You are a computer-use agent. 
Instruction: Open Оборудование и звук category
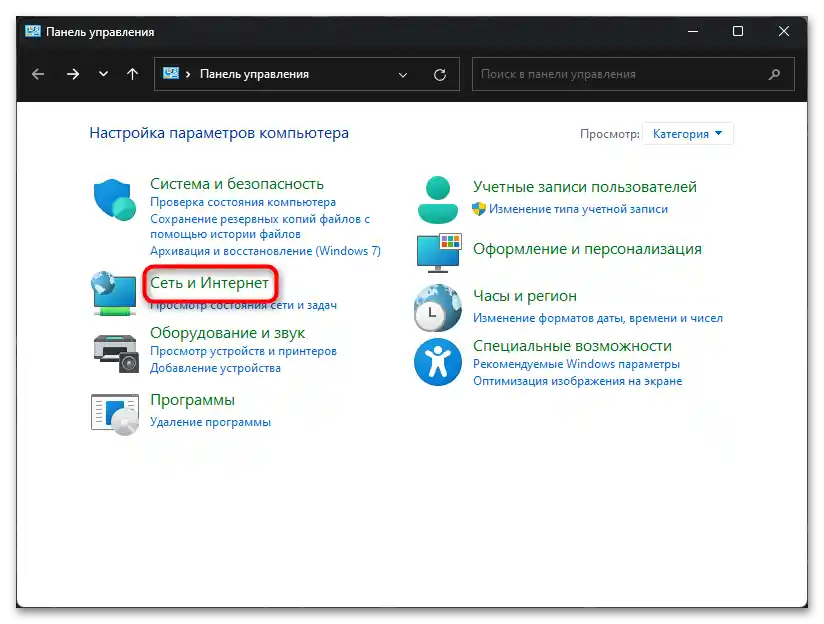(x=228, y=333)
